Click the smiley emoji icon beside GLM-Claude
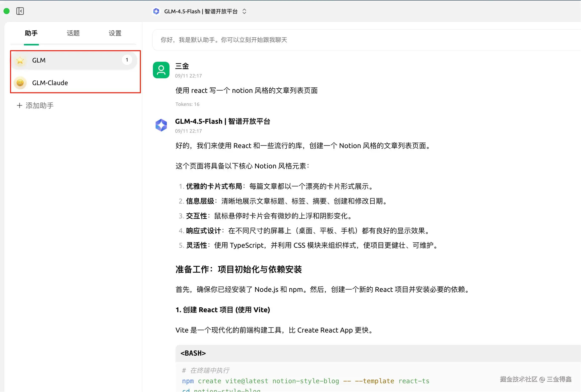Viewport: 581px width, 392px height. [20, 83]
